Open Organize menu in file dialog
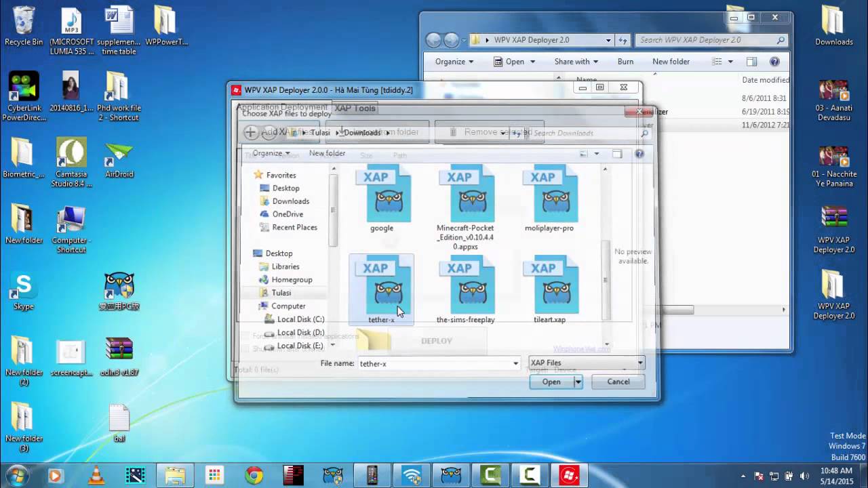868x488 pixels. point(271,153)
